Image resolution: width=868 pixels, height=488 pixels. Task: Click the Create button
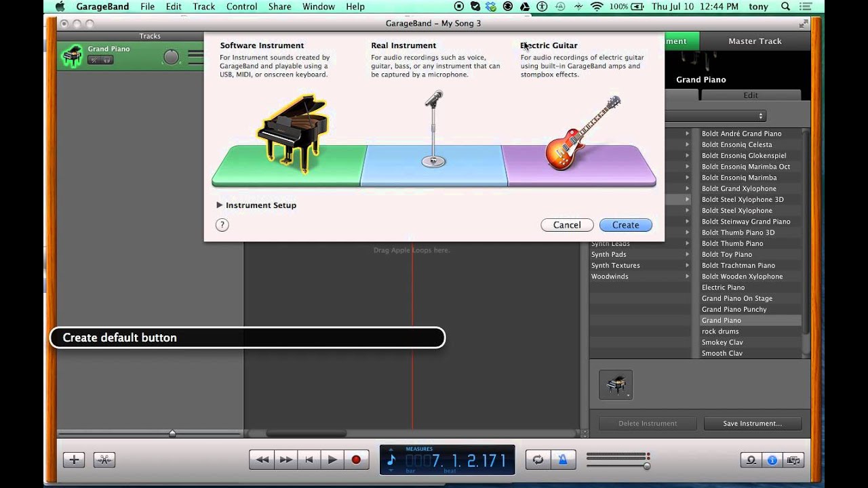coord(625,225)
